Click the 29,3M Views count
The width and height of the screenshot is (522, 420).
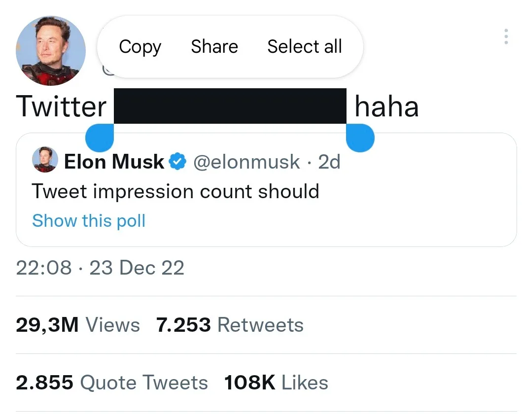[x=78, y=325]
